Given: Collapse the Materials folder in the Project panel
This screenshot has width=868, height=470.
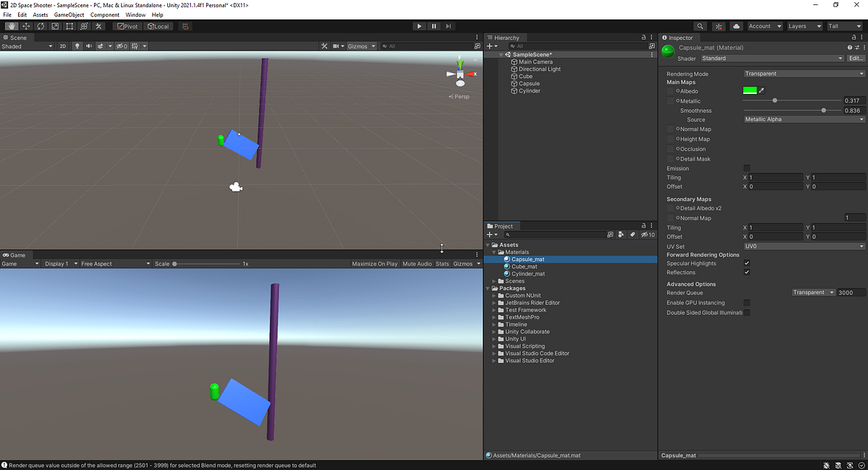Looking at the screenshot, I should click(x=493, y=252).
